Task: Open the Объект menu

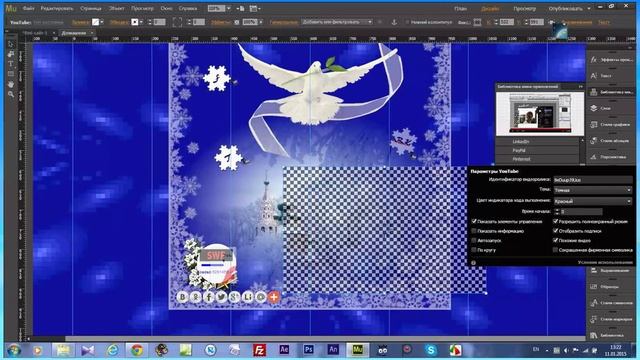Action: (x=116, y=8)
